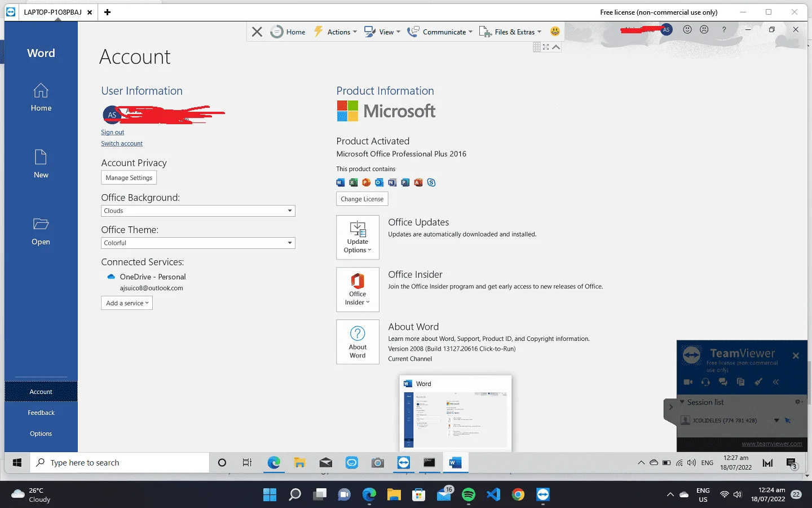Viewport: 812px width, 508px height.
Task: Click the side arrow tab of TeamViewer panel
Action: (x=670, y=407)
